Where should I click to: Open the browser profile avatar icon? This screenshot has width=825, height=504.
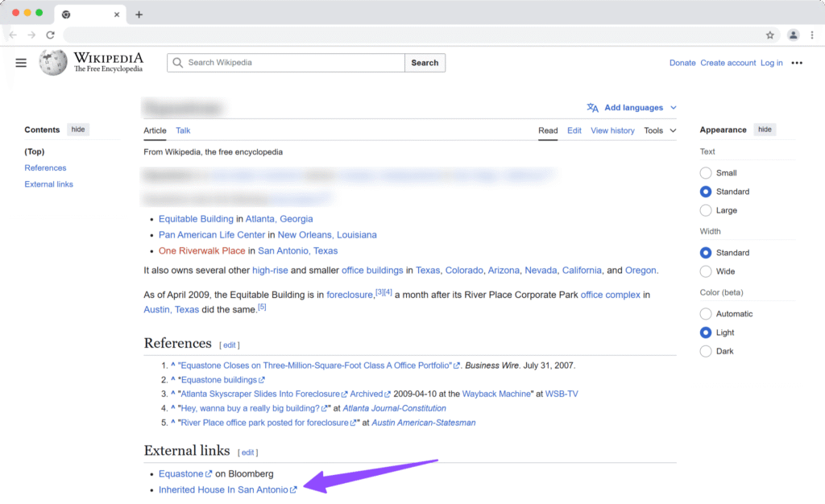pyautogui.click(x=793, y=35)
